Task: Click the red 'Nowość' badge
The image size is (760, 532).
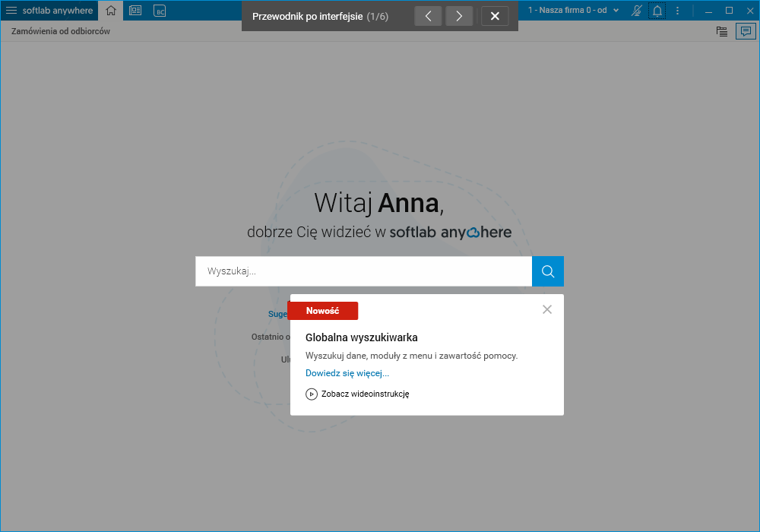Action: click(x=323, y=311)
